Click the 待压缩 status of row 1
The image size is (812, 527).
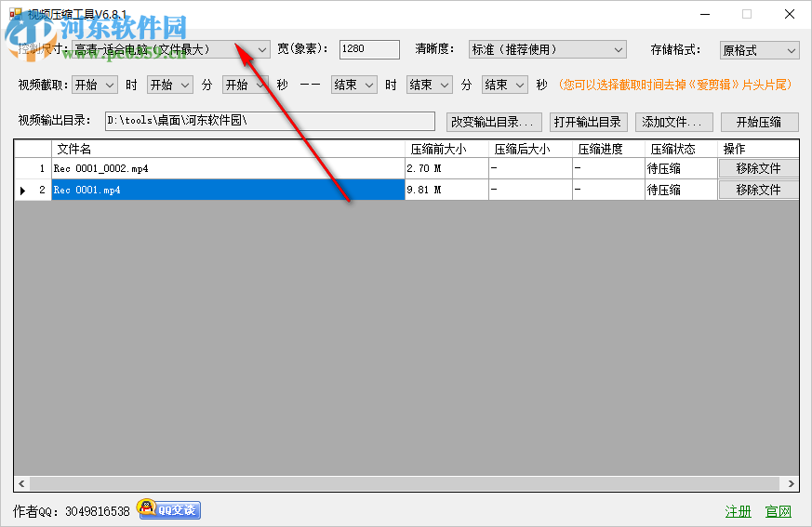coord(681,168)
